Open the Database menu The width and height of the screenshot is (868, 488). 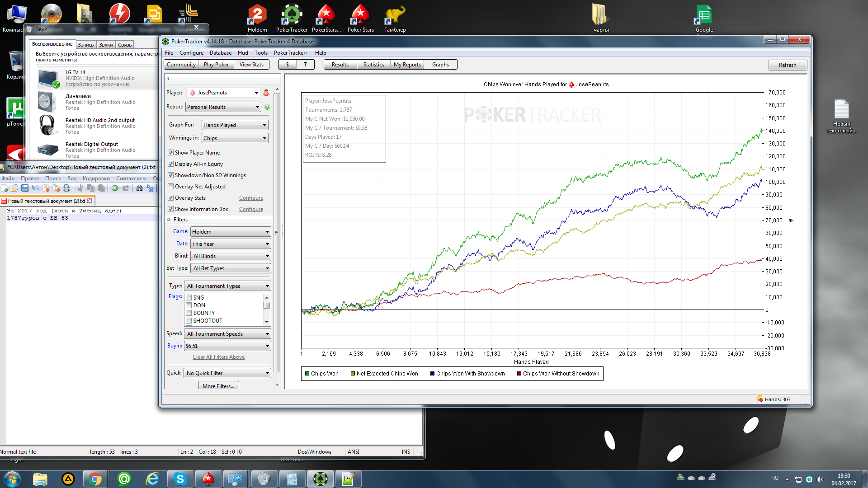[220, 53]
